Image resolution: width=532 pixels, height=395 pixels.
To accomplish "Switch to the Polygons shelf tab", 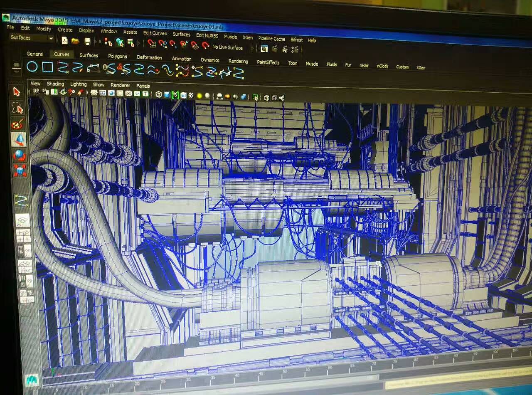I will click(x=118, y=57).
